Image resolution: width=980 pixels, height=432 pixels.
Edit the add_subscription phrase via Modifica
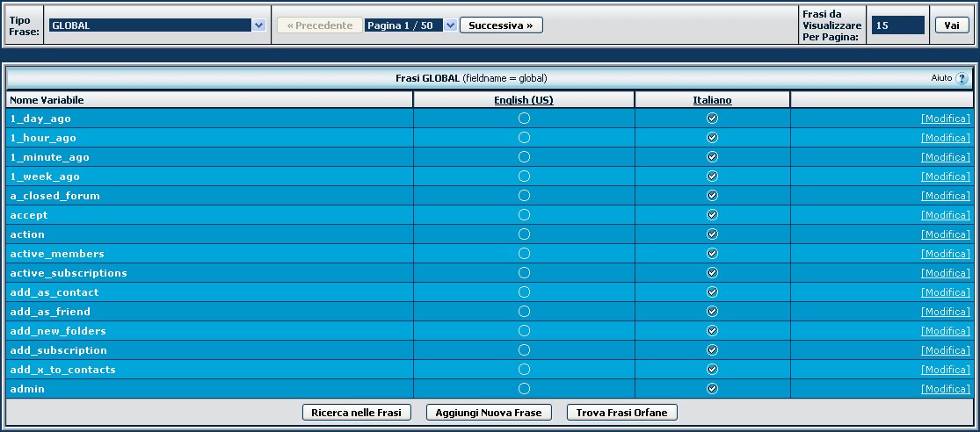coord(945,350)
